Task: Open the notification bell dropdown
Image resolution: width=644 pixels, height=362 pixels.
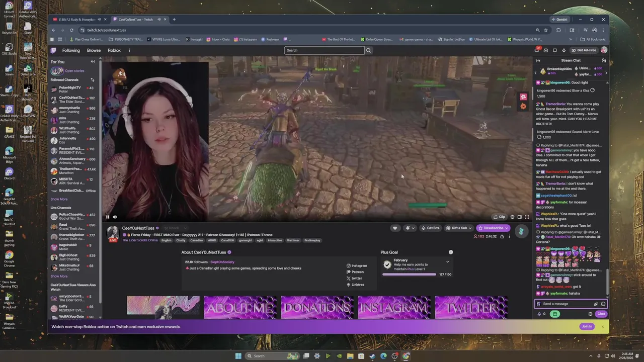Action: tap(410, 228)
